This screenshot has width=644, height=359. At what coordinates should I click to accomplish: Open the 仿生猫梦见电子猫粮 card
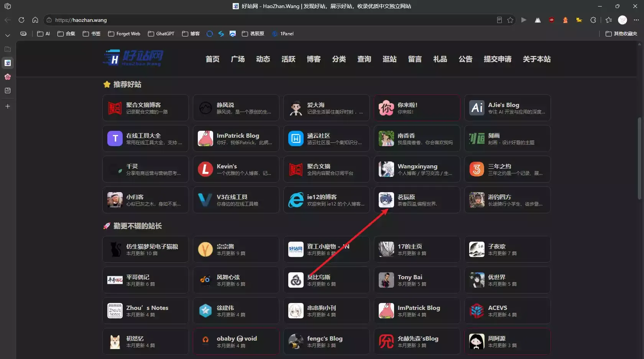(146, 249)
